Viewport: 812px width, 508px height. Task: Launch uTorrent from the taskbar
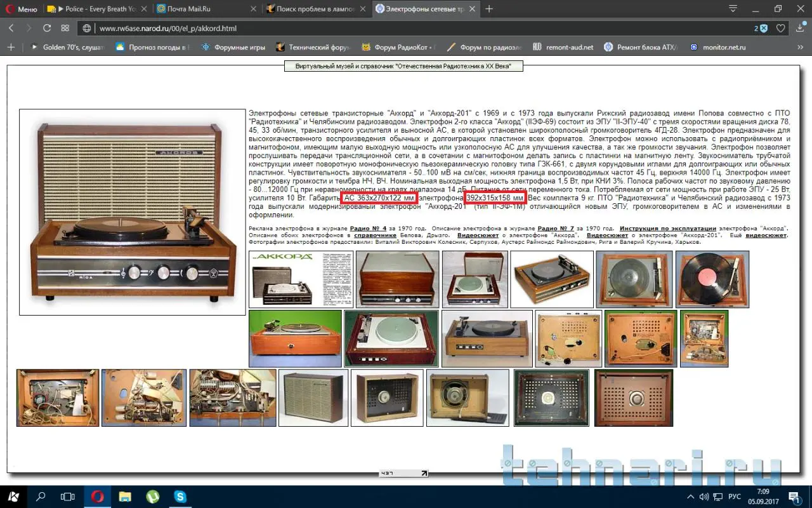pyautogui.click(x=152, y=497)
